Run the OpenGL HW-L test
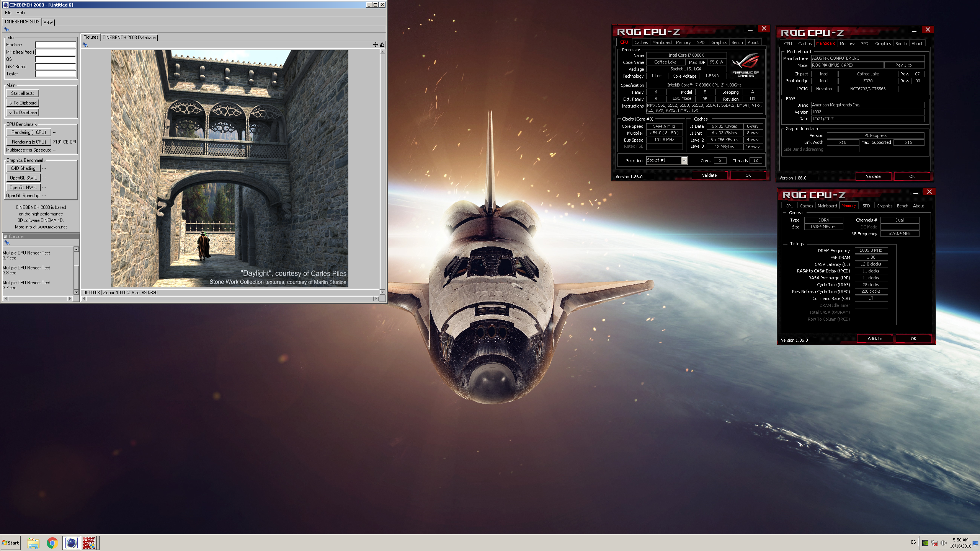 [23, 187]
